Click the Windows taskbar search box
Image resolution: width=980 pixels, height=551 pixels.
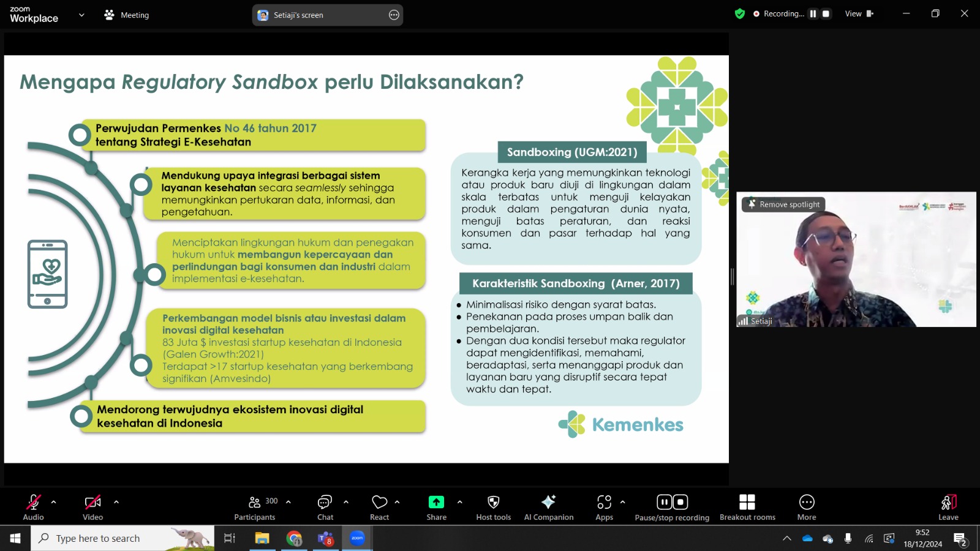click(x=123, y=538)
